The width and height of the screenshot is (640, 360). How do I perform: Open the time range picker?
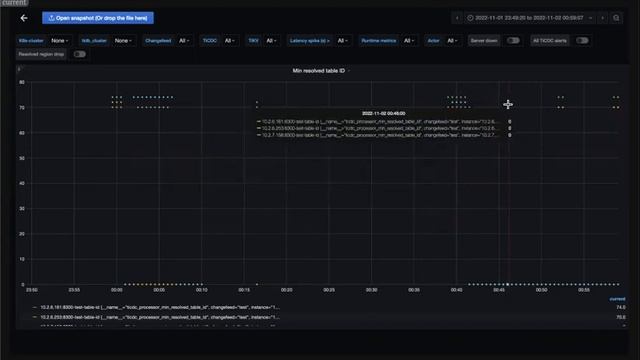coord(530,18)
